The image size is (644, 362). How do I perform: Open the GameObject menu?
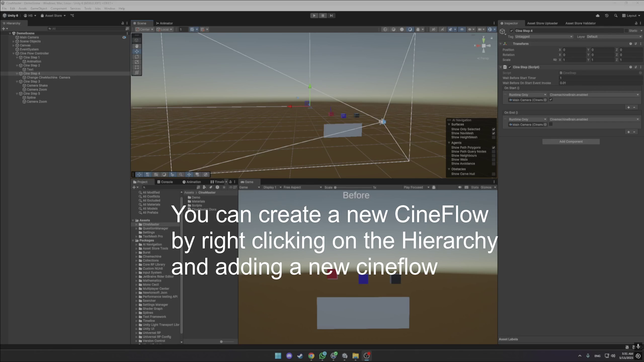[38, 9]
